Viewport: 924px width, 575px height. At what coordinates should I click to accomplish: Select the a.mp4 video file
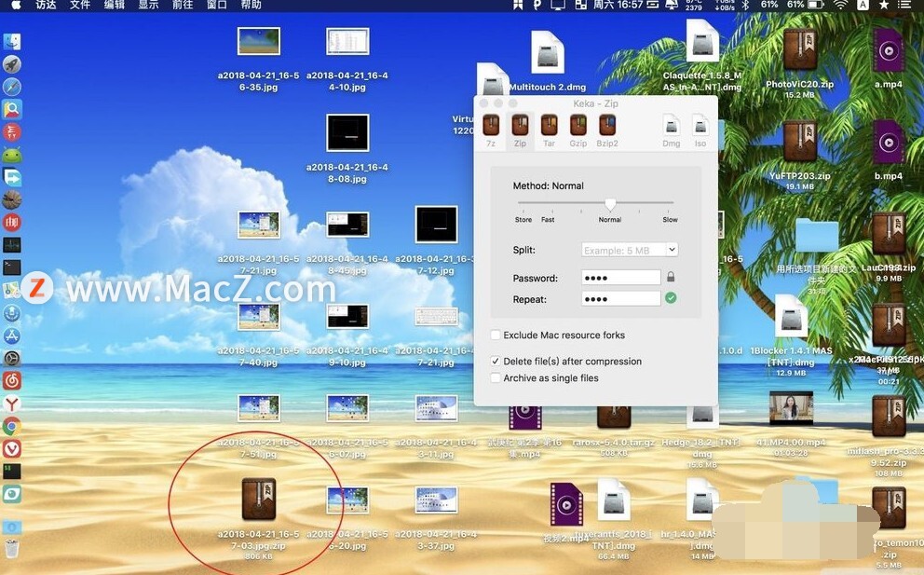pyautogui.click(x=888, y=50)
